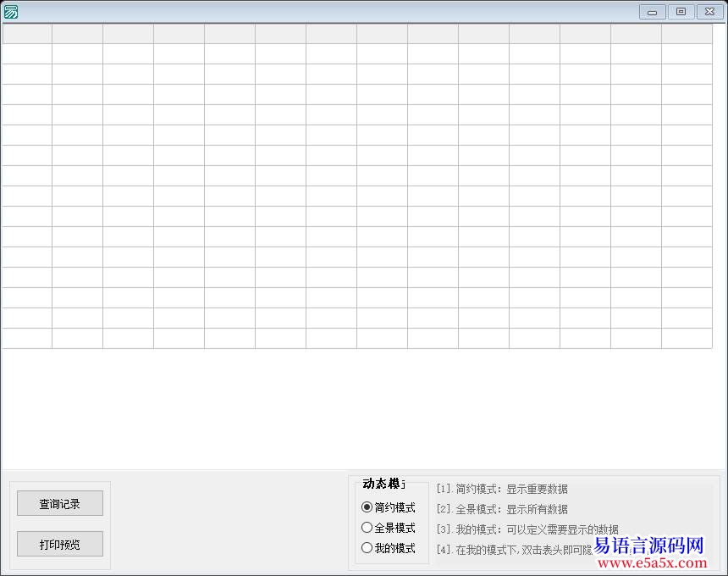
Task: Click the instruction text about 简约模式 显示重要数据
Action: point(505,489)
